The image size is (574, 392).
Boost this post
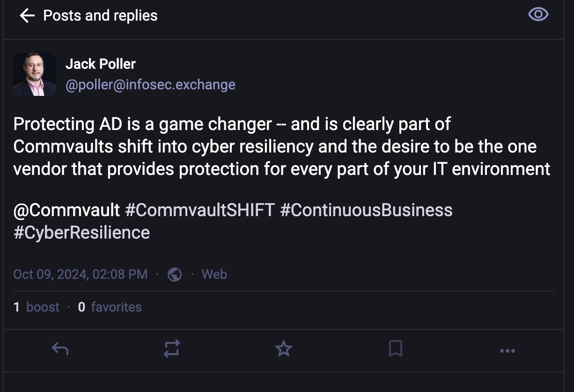172,348
